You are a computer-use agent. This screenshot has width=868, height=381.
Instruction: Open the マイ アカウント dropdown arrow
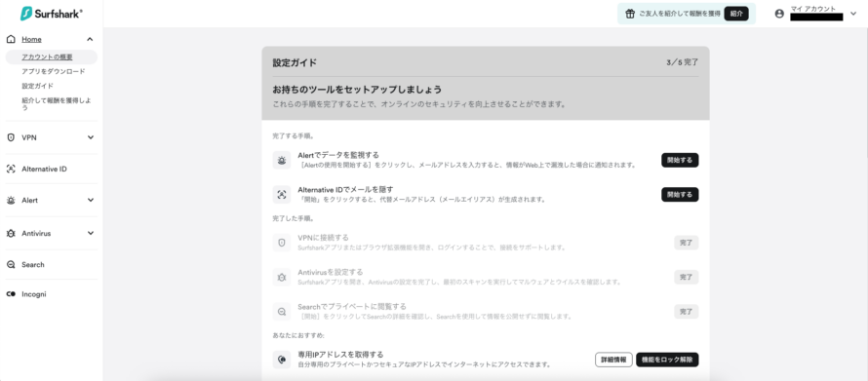[x=853, y=14]
